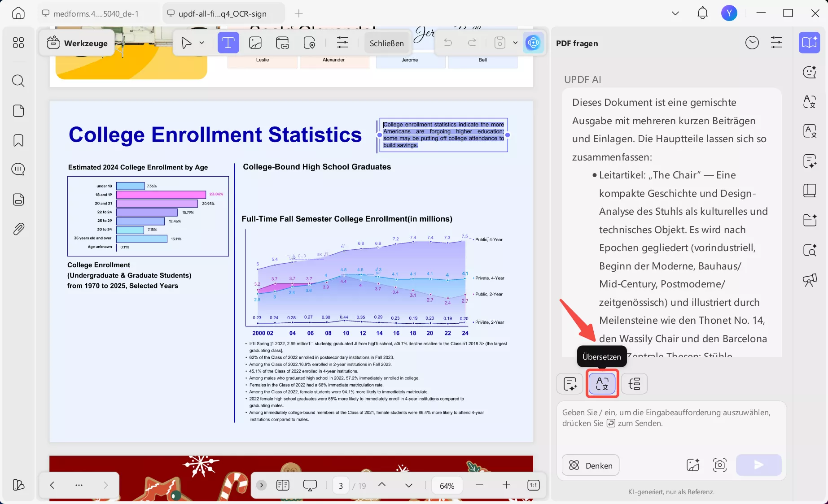Select the Image edit tool

255,43
